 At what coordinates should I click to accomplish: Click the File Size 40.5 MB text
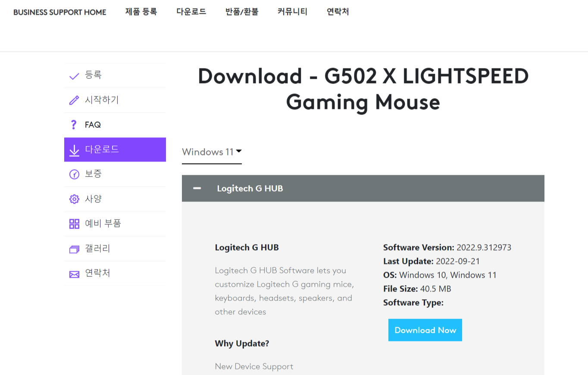(417, 289)
